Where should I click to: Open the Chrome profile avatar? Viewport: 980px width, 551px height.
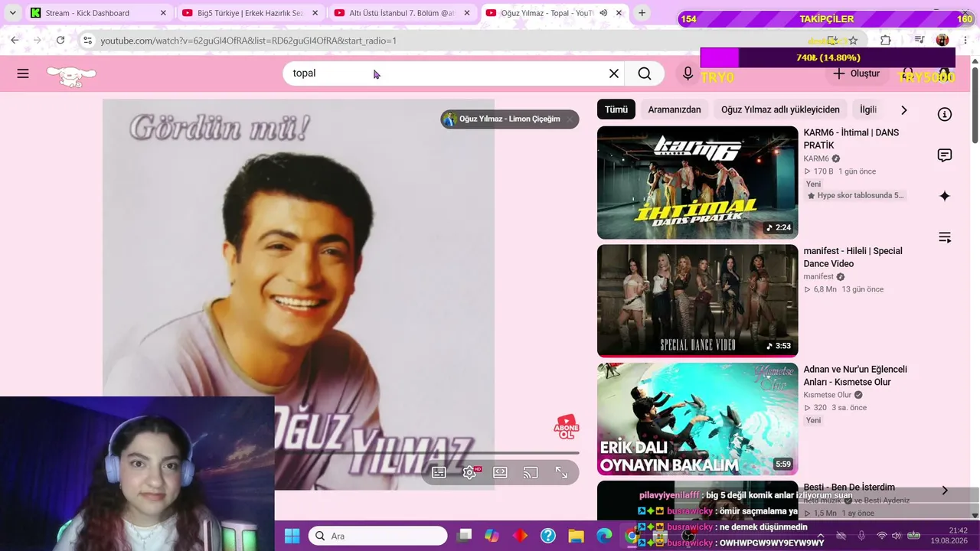942,41
